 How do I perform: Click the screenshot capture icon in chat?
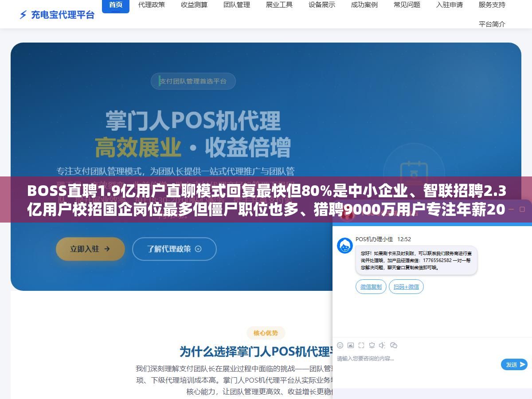coord(361,345)
